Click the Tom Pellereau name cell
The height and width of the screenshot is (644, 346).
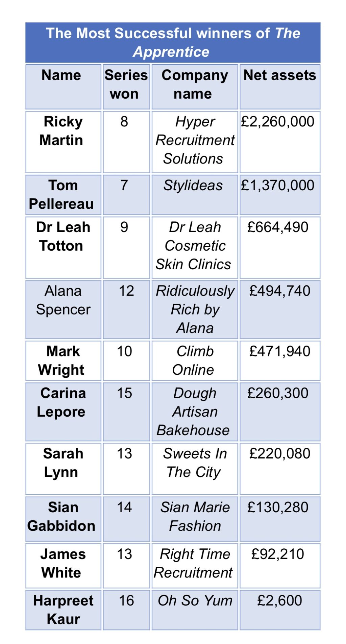click(63, 195)
